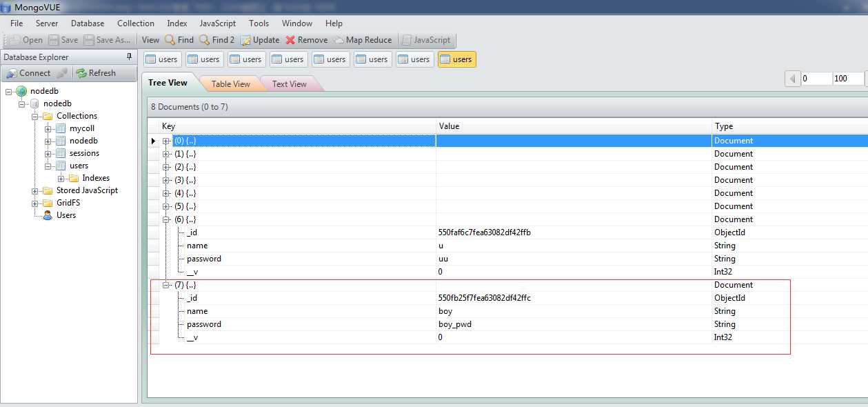The image size is (868, 407).
Task: Click the View toolbar button
Action: point(151,40)
